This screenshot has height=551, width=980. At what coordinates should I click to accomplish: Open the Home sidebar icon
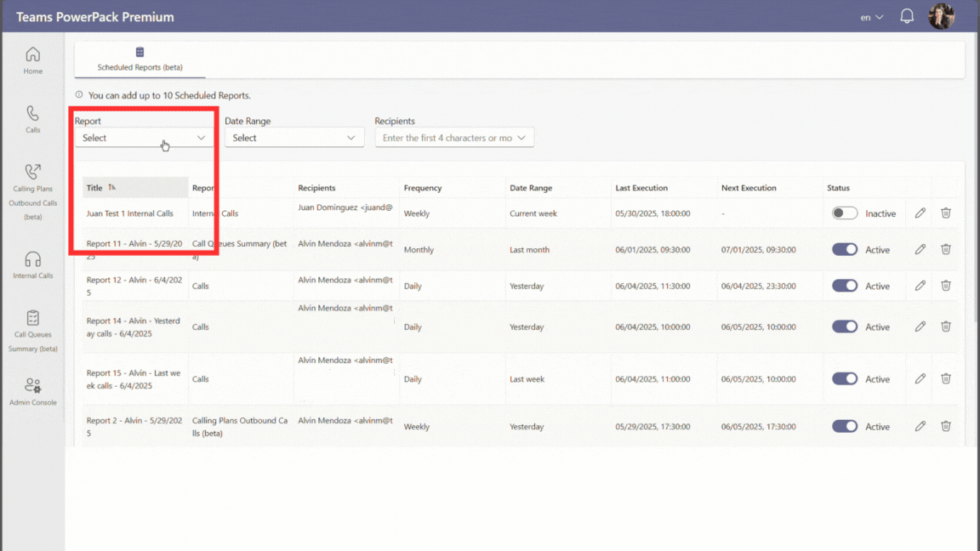pyautogui.click(x=32, y=55)
